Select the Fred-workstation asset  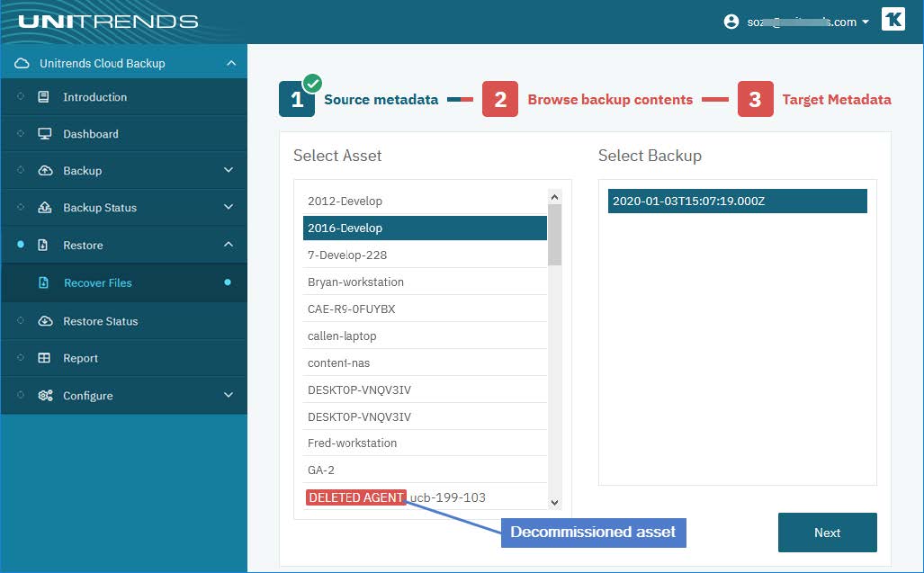[425, 443]
